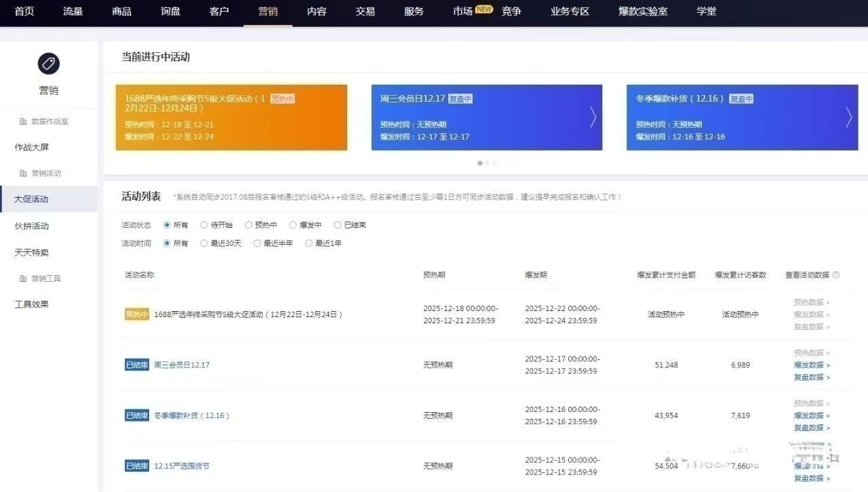The height and width of the screenshot is (492, 868).
Task: Open the 流量 top menu
Action: pyautogui.click(x=73, y=12)
